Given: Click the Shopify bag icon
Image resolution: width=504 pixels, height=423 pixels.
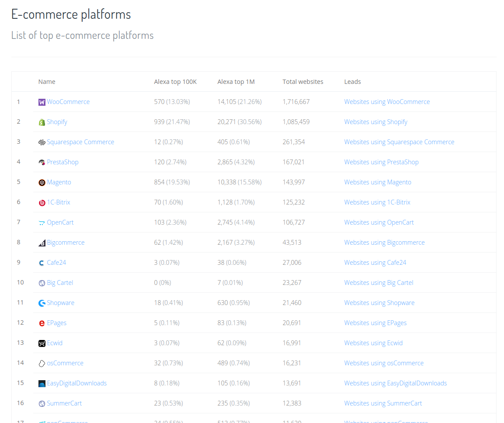Looking at the screenshot, I should click(42, 122).
